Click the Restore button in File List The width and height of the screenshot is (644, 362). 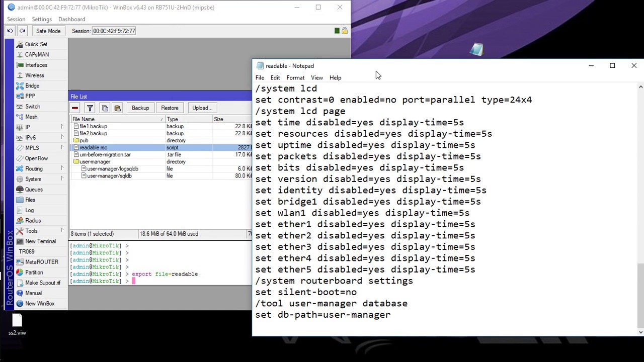pyautogui.click(x=170, y=108)
